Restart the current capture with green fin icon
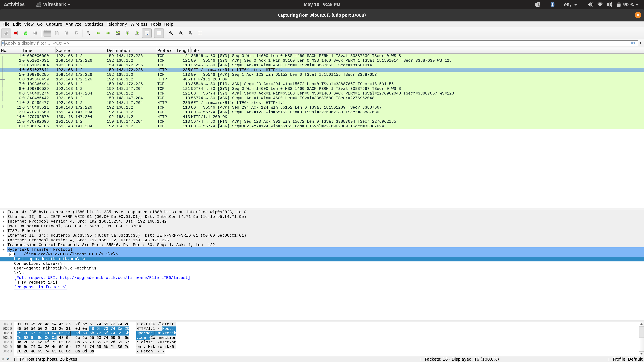Screen dimensions: 644x362 coord(25,33)
